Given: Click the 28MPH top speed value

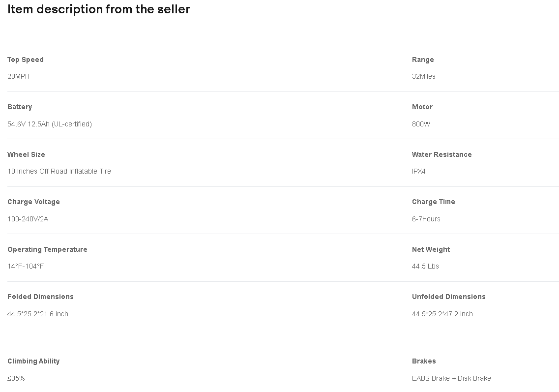Looking at the screenshot, I should pos(19,76).
